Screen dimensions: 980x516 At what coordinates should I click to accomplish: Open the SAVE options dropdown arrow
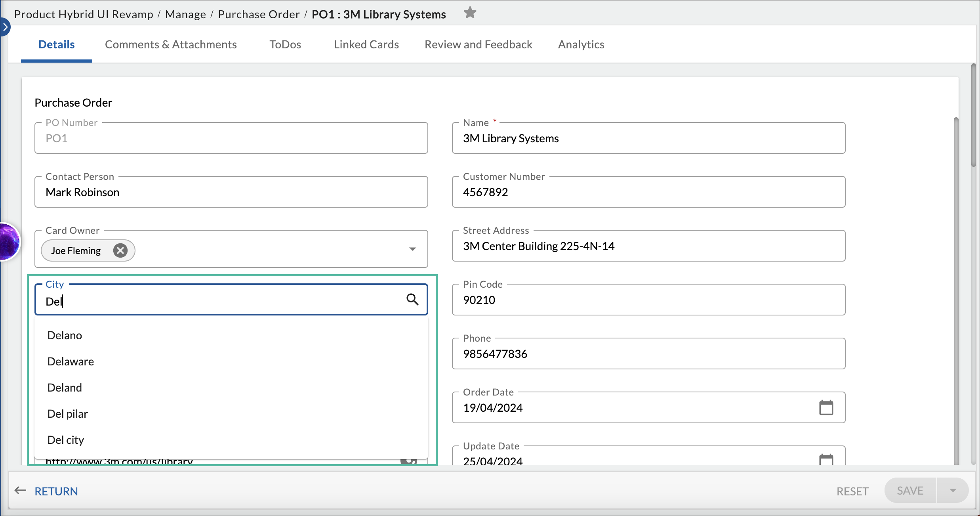tap(953, 491)
